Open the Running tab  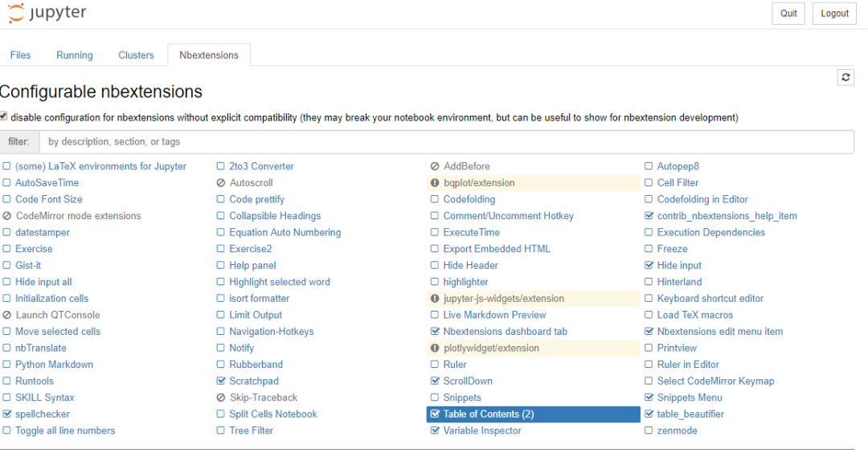pyautogui.click(x=75, y=55)
